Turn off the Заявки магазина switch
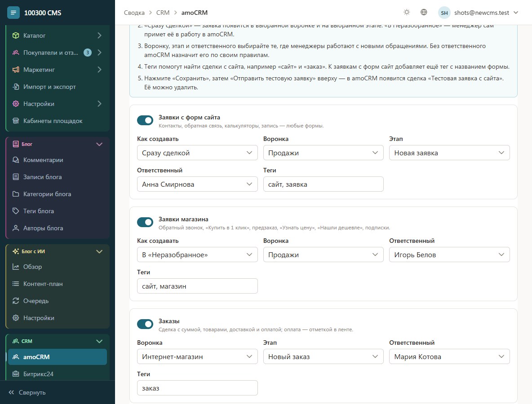Image resolution: width=532 pixels, height=404 pixels. (x=145, y=222)
